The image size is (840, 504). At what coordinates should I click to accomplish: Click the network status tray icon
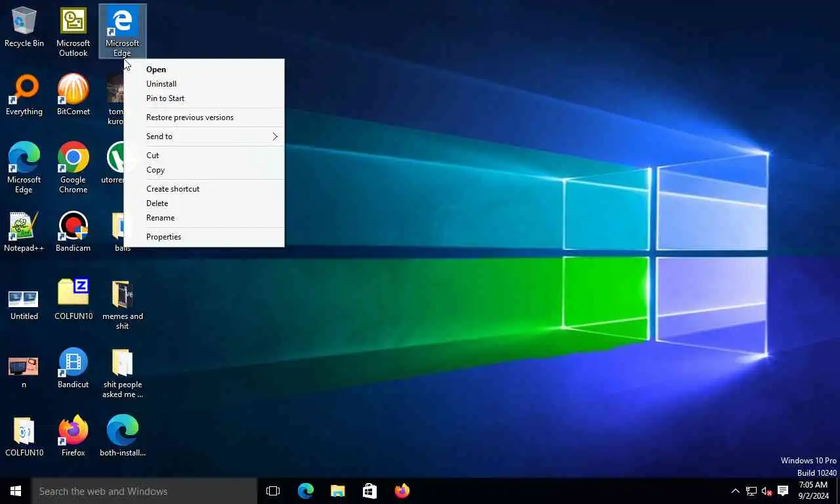[751, 491]
